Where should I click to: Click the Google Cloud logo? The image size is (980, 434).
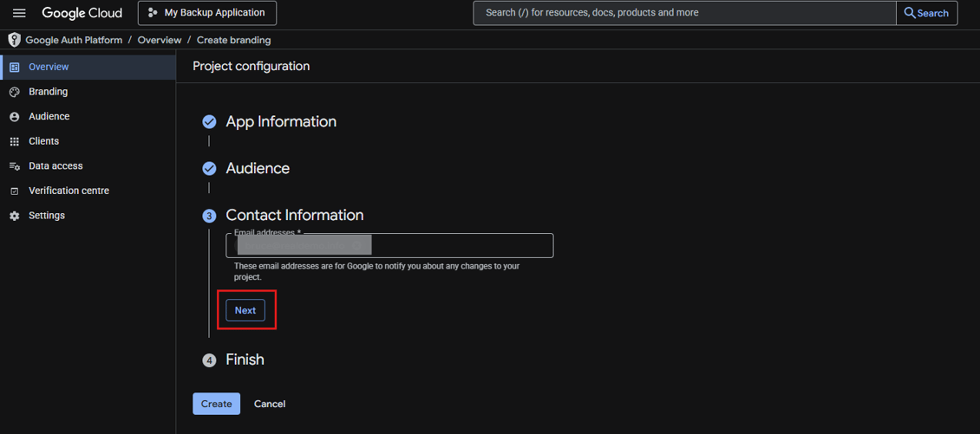click(82, 12)
